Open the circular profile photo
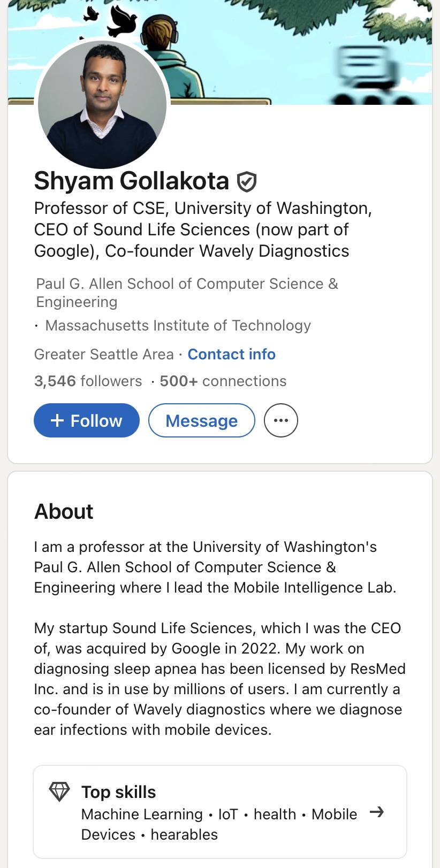This screenshot has height=868, width=440. click(102, 105)
